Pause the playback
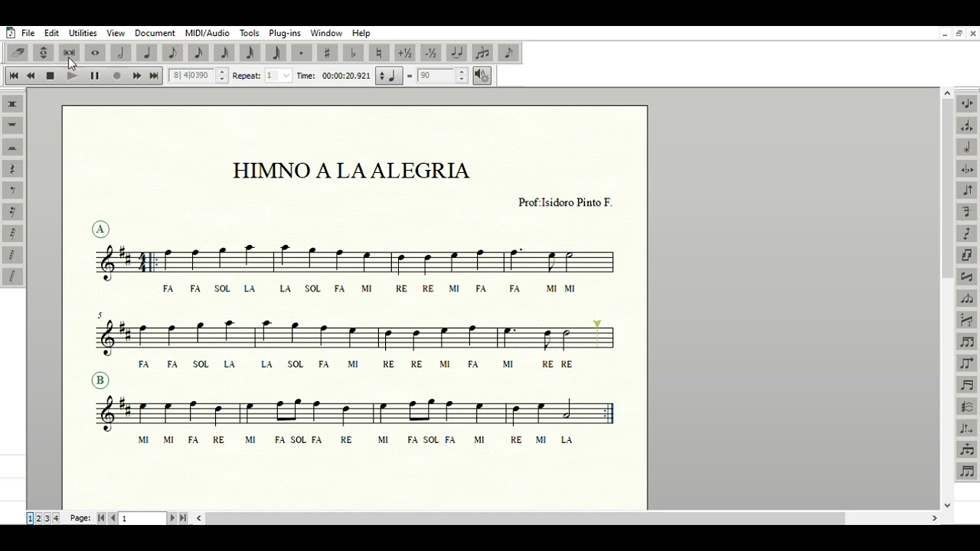 point(95,76)
